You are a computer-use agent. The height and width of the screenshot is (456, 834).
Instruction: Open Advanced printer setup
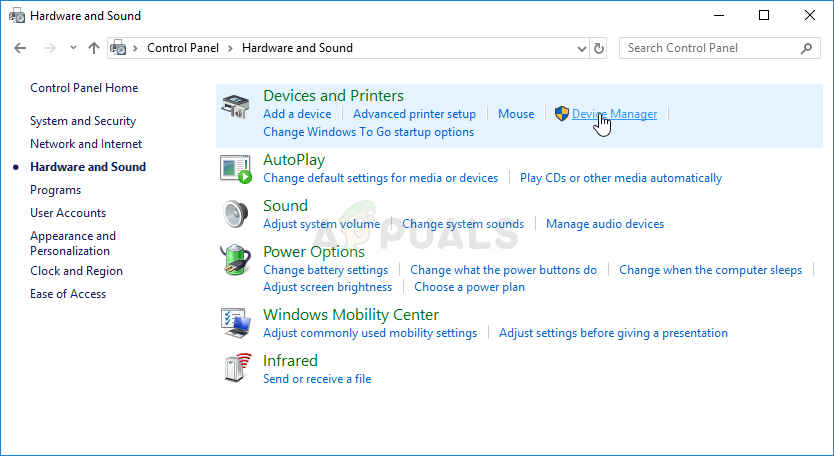(414, 114)
